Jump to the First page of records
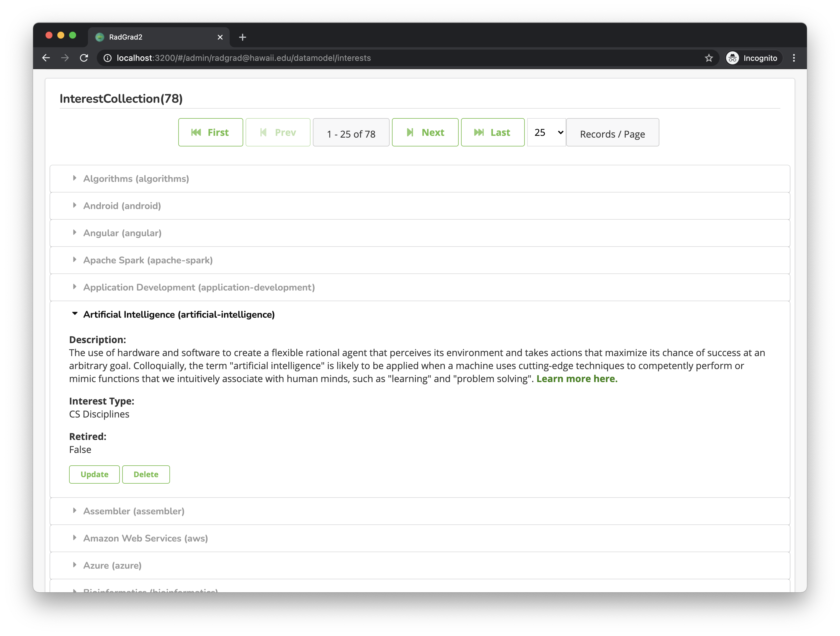 (210, 132)
